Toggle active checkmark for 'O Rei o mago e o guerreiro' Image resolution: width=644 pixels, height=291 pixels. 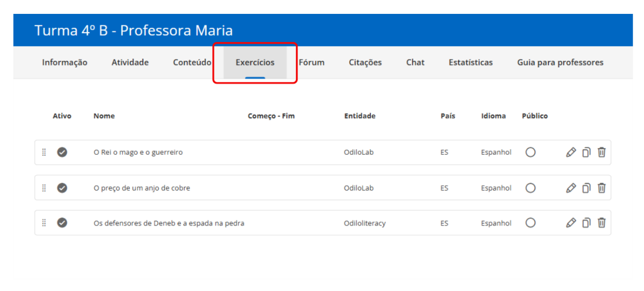coord(62,152)
